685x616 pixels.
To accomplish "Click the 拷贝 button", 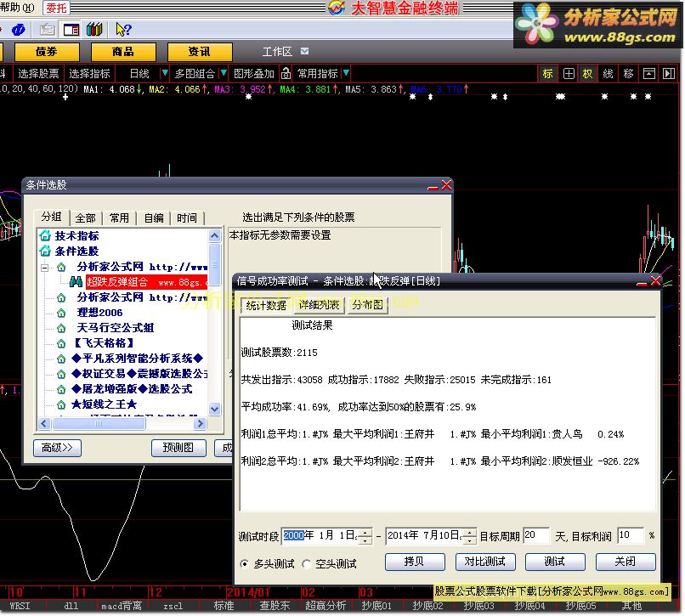I will (x=415, y=562).
